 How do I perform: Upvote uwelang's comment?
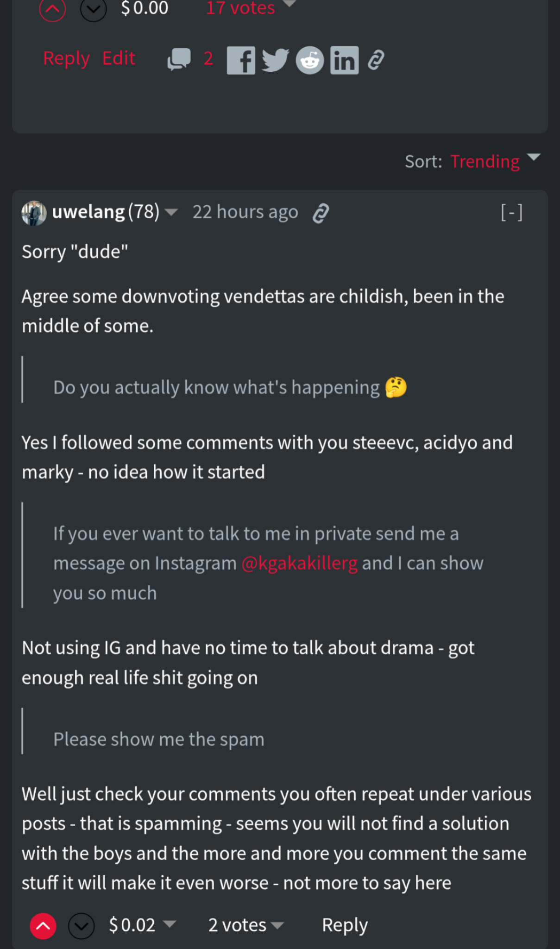pos(43,926)
